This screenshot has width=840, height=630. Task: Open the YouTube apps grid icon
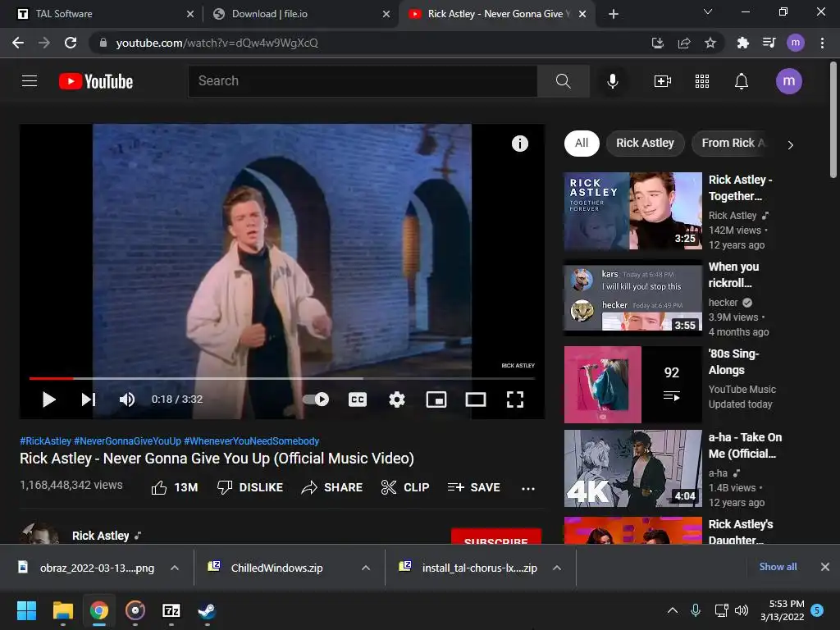pos(702,81)
